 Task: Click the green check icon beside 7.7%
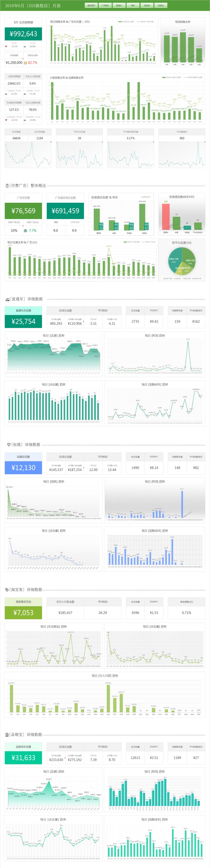pos(25,231)
